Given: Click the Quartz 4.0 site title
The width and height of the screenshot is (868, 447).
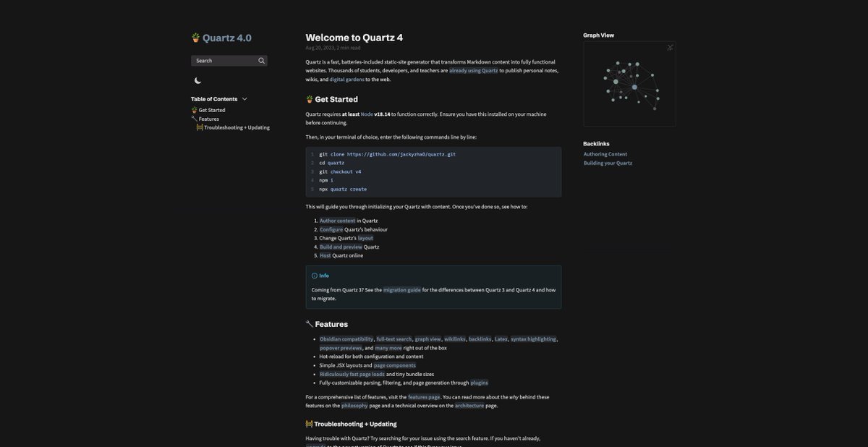Looking at the screenshot, I should (227, 38).
